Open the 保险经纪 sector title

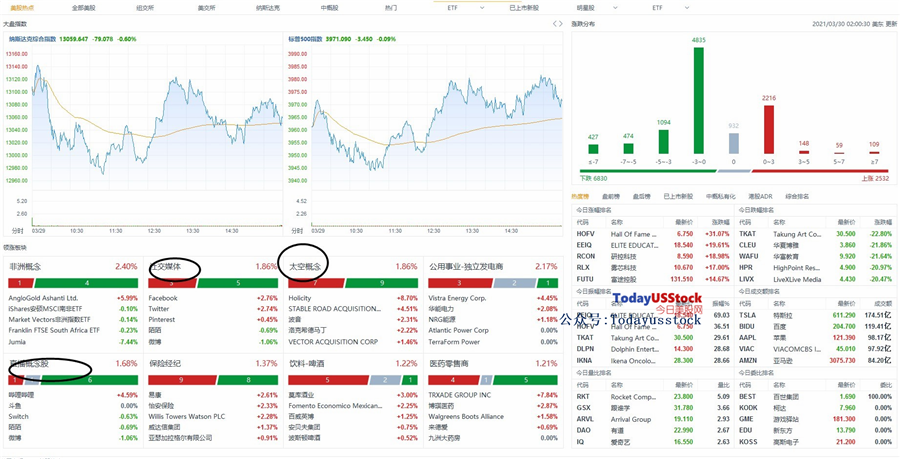(x=165, y=363)
